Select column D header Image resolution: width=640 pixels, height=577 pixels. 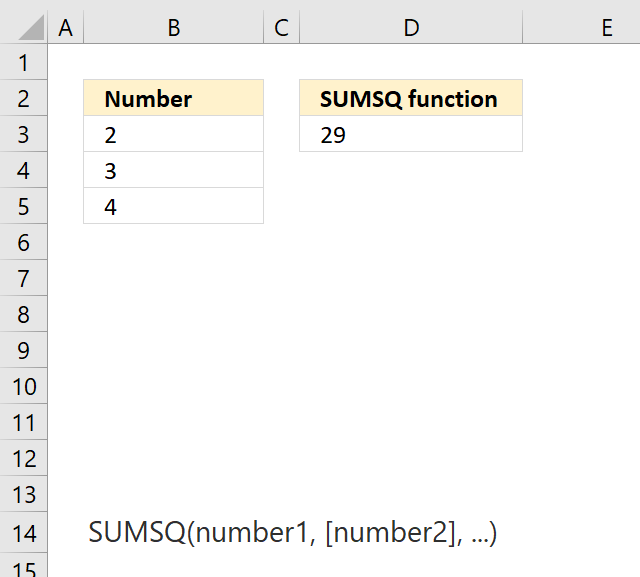click(411, 28)
